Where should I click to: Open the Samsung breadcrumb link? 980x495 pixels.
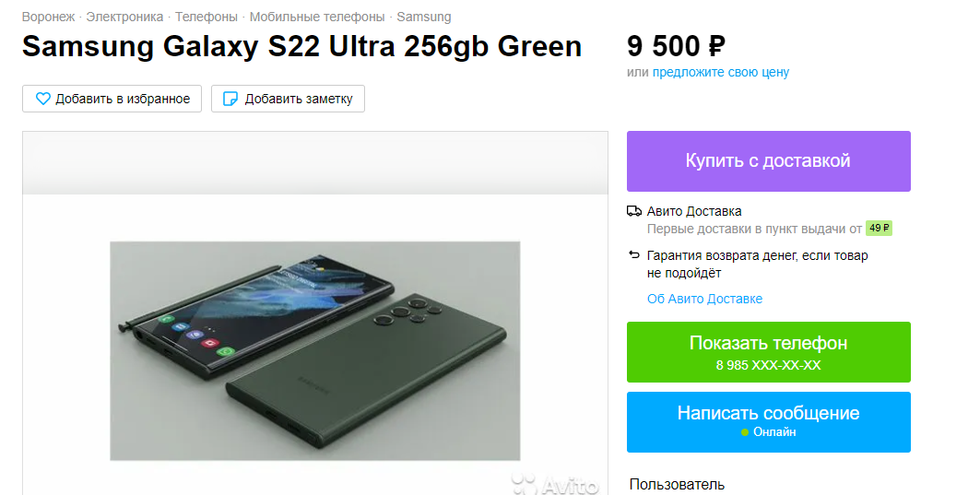coord(424,17)
